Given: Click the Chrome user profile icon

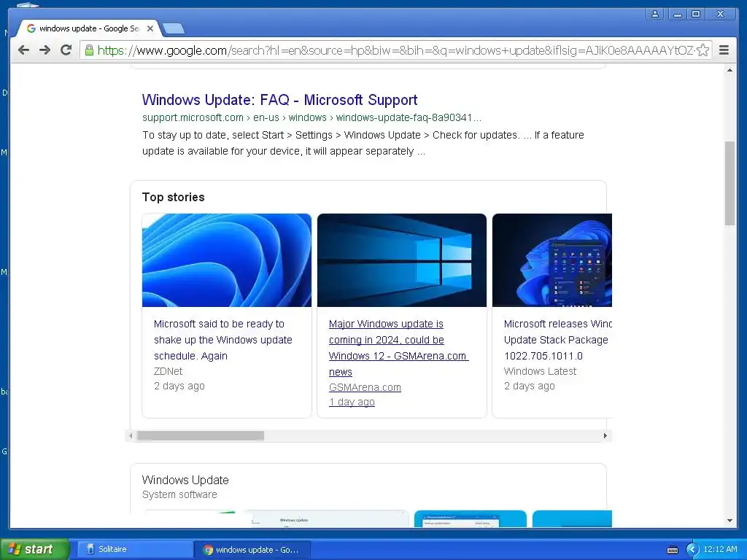Looking at the screenshot, I should tap(655, 14).
